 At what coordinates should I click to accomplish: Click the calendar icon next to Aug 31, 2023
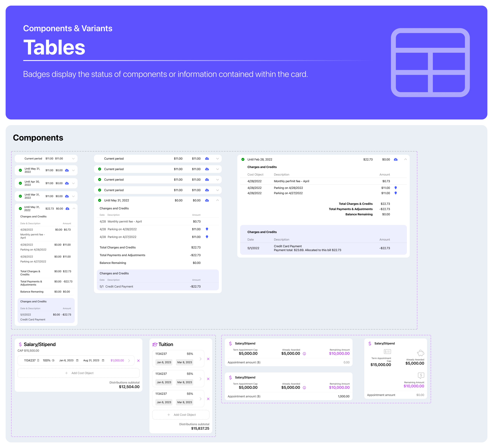point(103,360)
